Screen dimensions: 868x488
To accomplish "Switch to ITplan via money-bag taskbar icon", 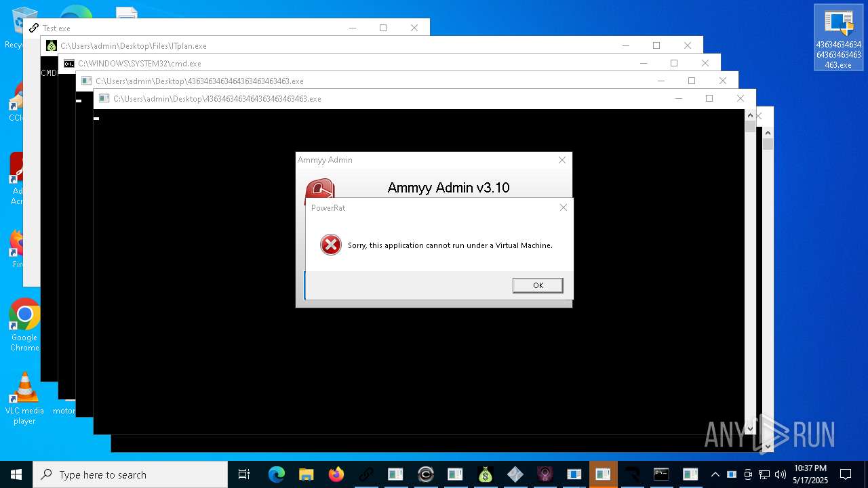I will [485, 474].
